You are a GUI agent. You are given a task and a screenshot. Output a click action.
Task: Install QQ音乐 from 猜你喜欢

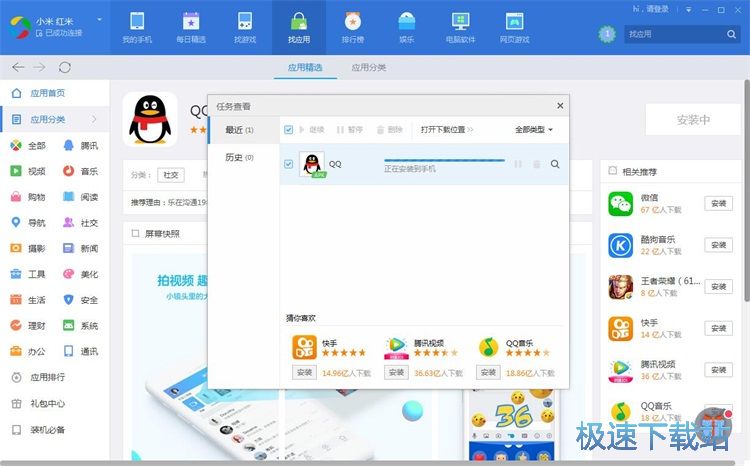[x=488, y=372]
